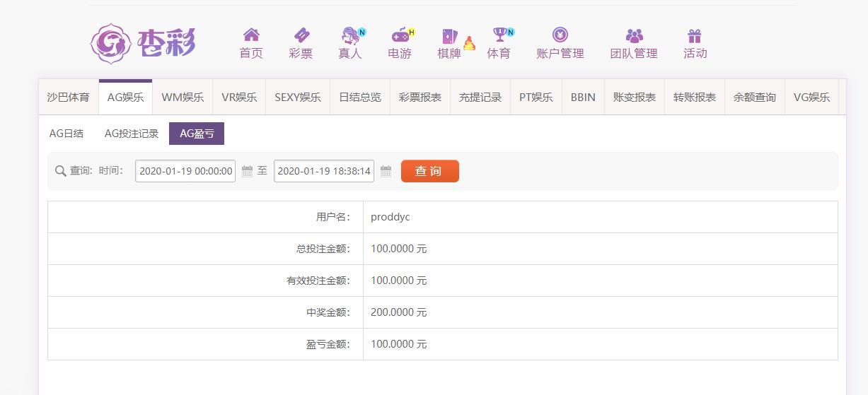Viewport: 868px width, 395px height.
Task: Open the 真人 live dealer icon
Action: [x=350, y=35]
